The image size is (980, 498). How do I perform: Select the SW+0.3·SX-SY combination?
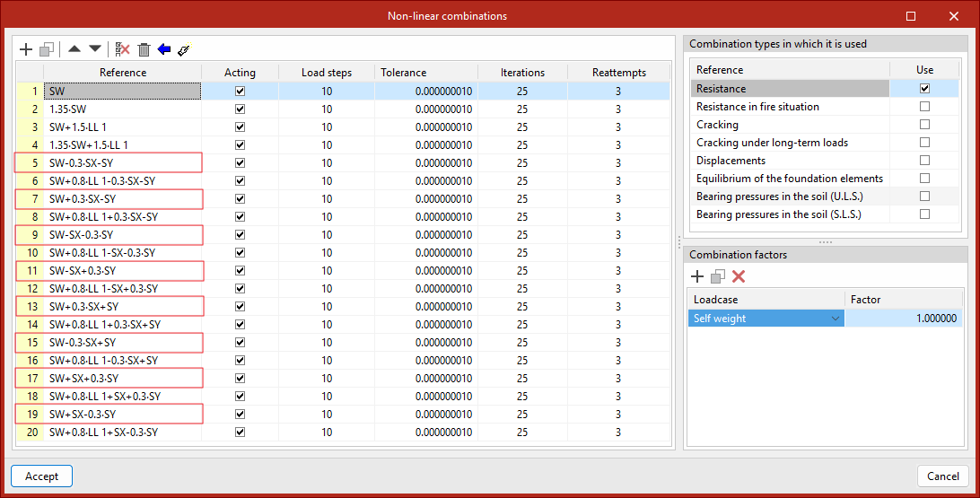[122, 198]
